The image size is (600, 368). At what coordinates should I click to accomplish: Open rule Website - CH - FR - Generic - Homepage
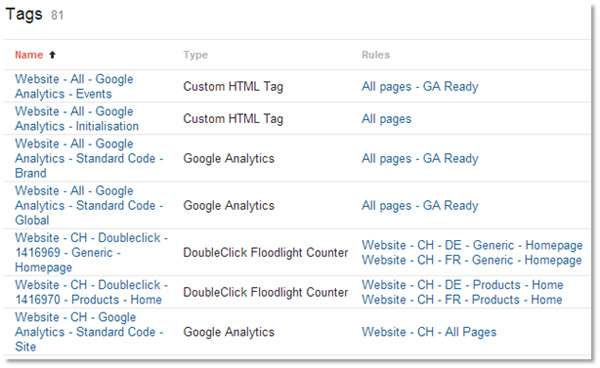[472, 260]
